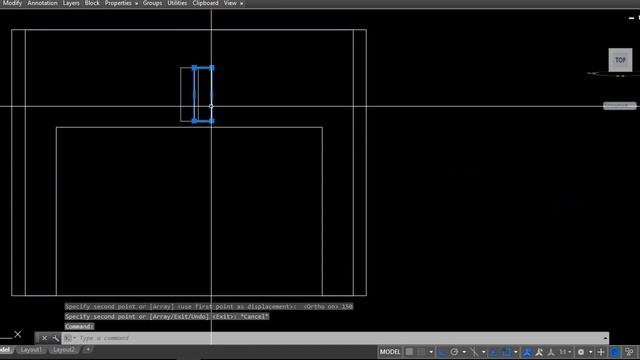Viewport: 640px width, 360px height.
Task: Open the Annotation ribbon panel
Action: point(42,3)
